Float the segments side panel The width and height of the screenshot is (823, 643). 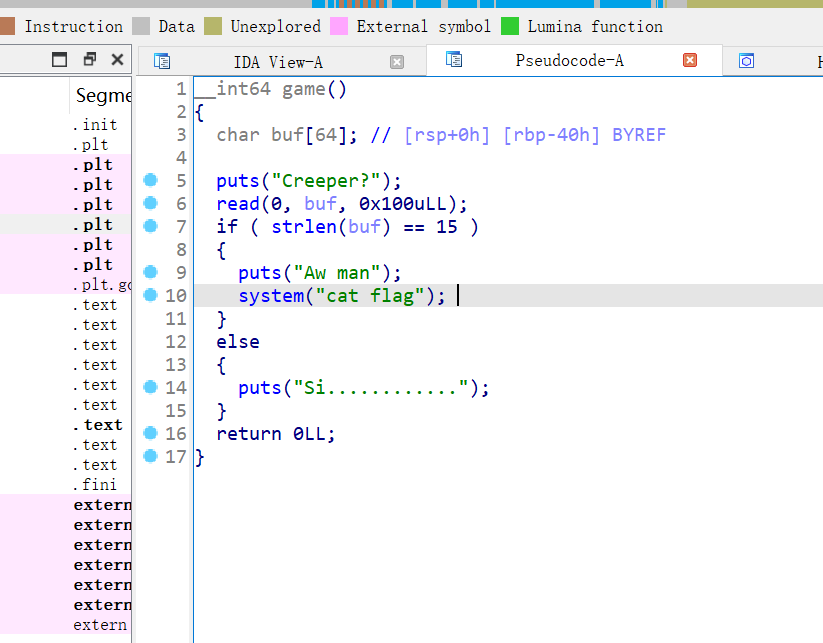[x=90, y=59]
